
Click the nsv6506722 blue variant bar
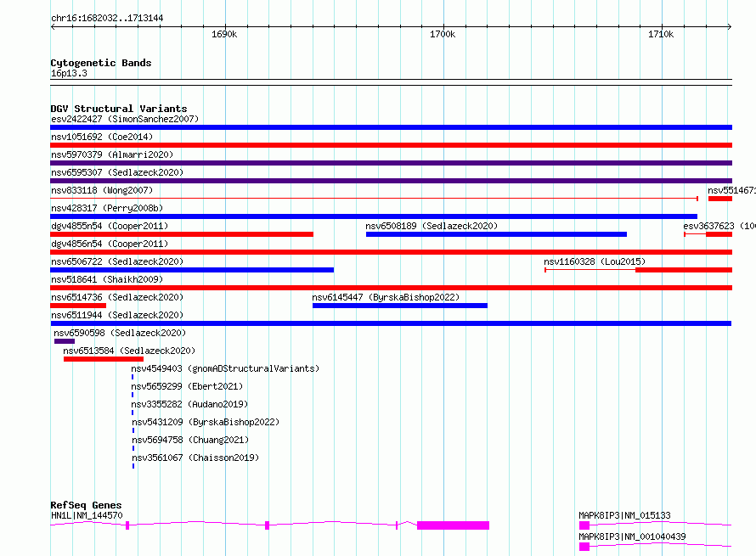click(192, 270)
